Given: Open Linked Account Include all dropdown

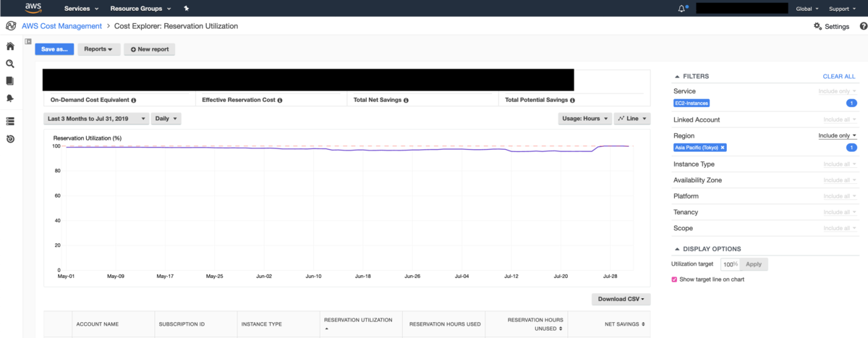Looking at the screenshot, I should pos(840,119).
